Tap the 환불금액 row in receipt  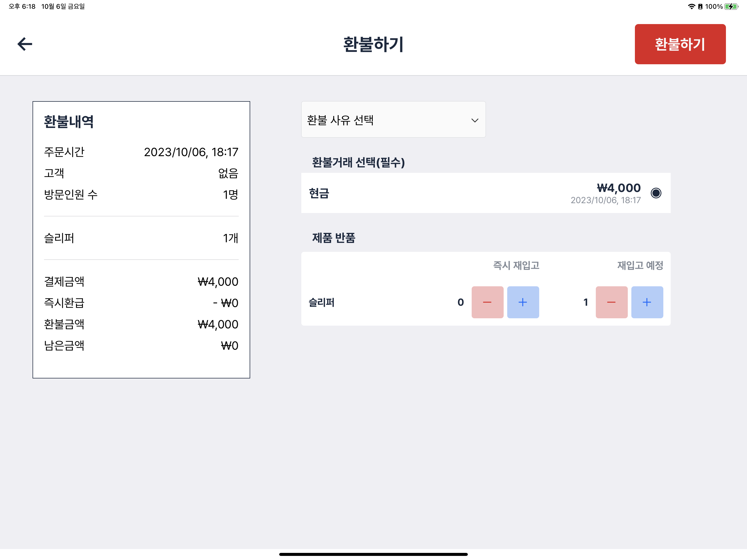click(141, 324)
